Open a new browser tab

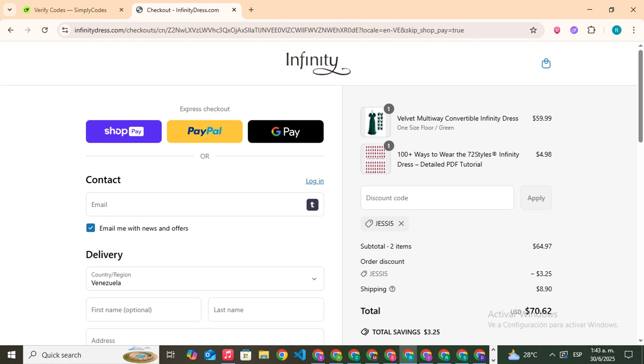click(251, 10)
